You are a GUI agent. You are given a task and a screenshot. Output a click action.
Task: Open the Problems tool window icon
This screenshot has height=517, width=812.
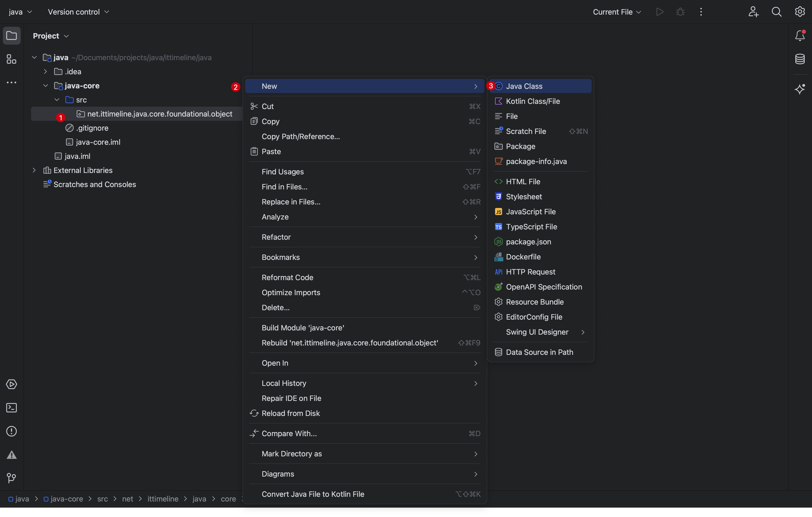(x=12, y=431)
